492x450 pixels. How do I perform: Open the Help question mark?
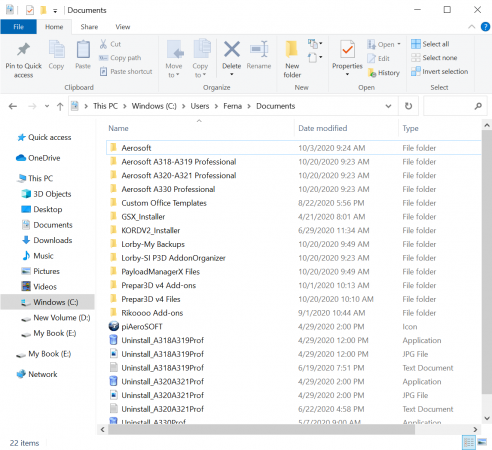485,27
